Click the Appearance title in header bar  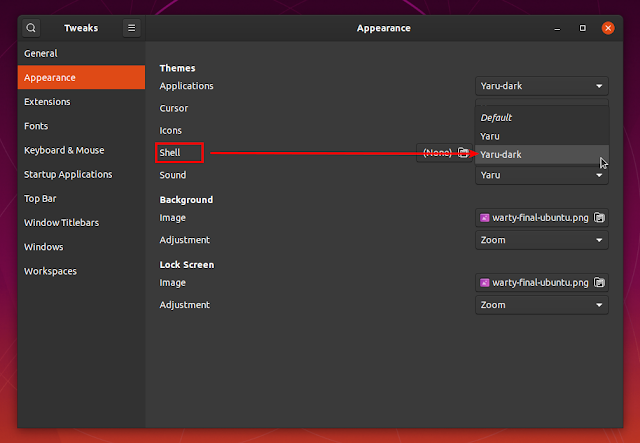point(384,28)
